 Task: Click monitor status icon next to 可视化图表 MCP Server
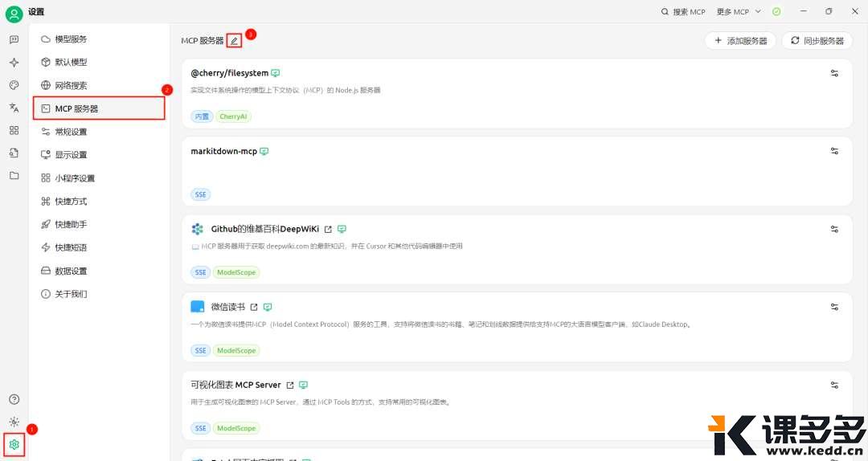click(x=303, y=386)
